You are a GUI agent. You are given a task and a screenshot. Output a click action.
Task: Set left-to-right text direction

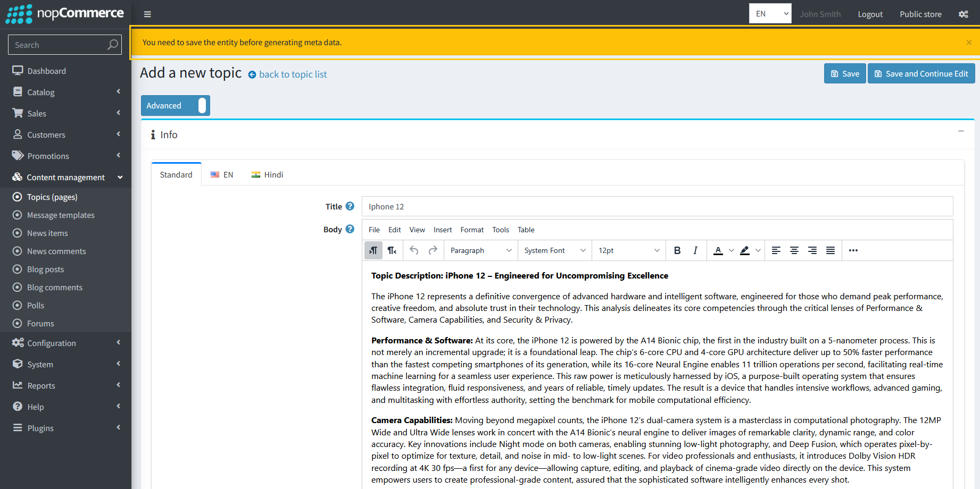pyautogui.click(x=373, y=250)
